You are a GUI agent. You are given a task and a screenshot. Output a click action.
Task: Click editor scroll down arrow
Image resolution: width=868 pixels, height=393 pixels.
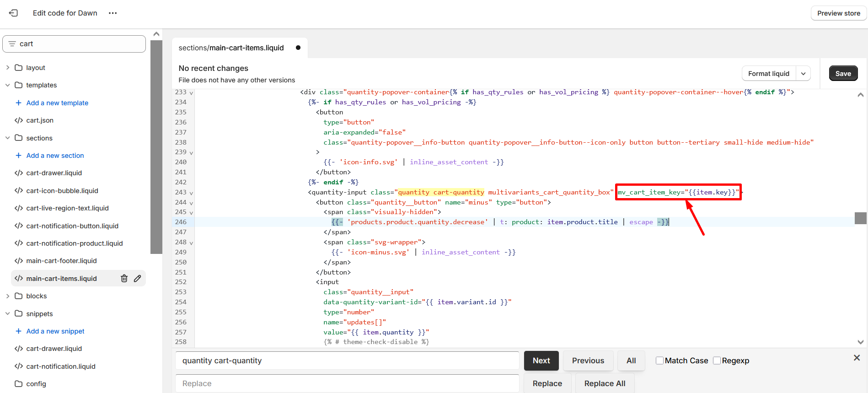pyautogui.click(x=861, y=342)
